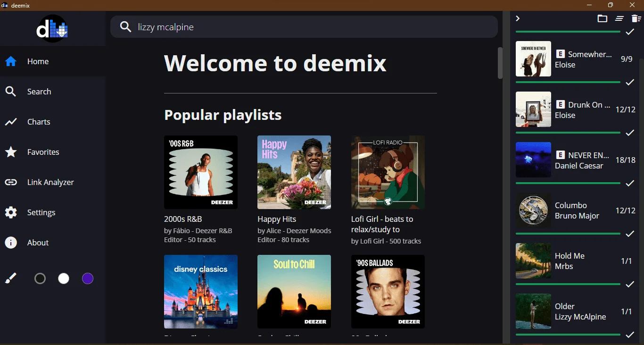Click the Link Analyzer chain icon
The height and width of the screenshot is (345, 644).
pyautogui.click(x=11, y=182)
